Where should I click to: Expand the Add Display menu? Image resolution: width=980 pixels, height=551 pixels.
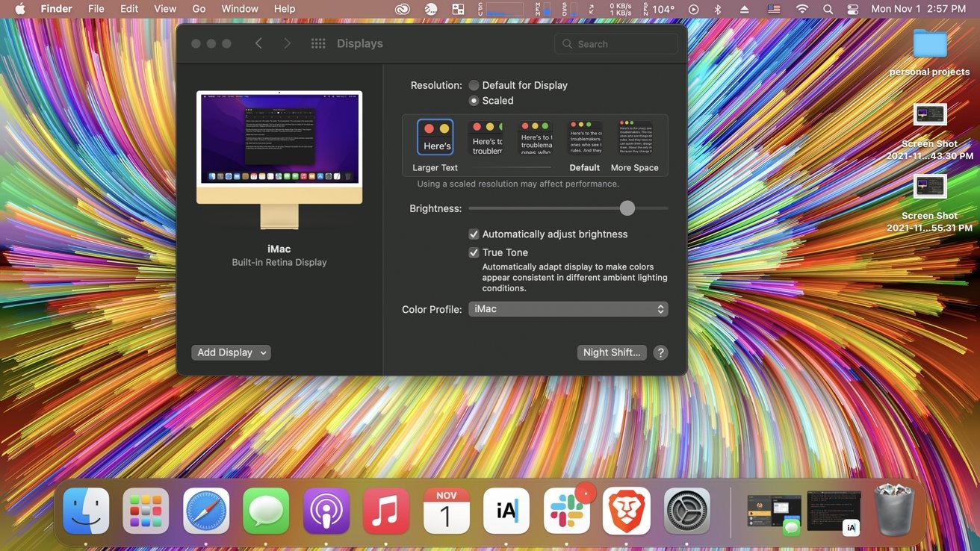click(x=231, y=352)
